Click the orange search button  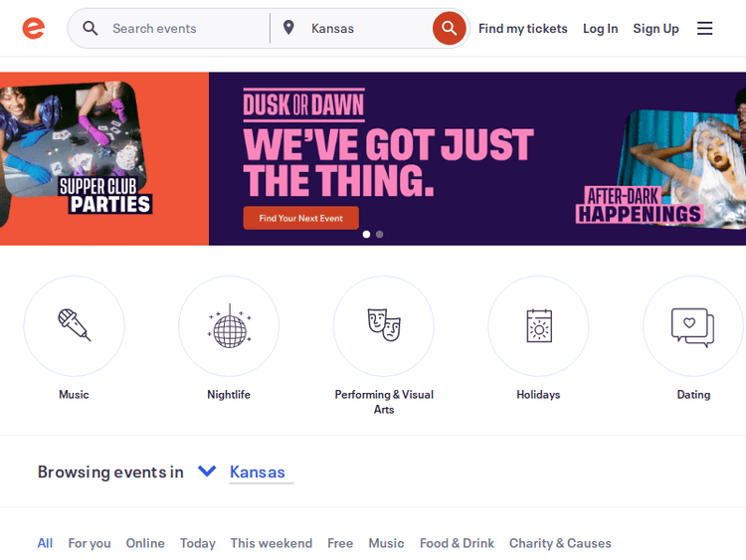449,29
